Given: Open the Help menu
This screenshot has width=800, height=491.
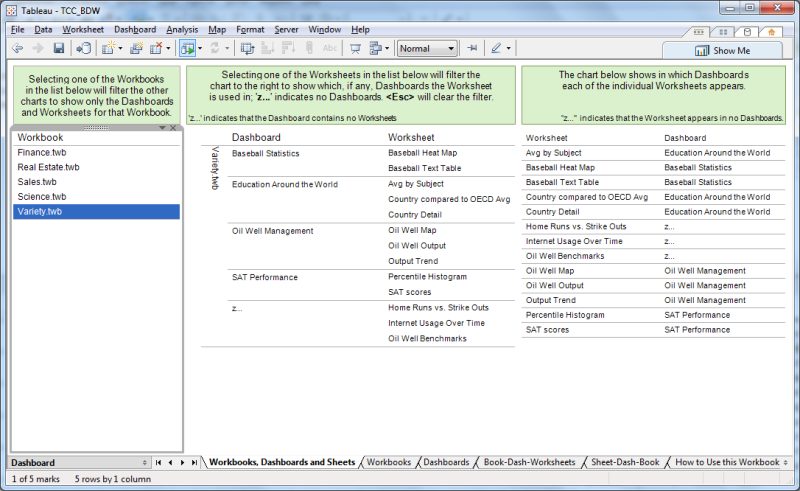Looking at the screenshot, I should click(x=360, y=30).
